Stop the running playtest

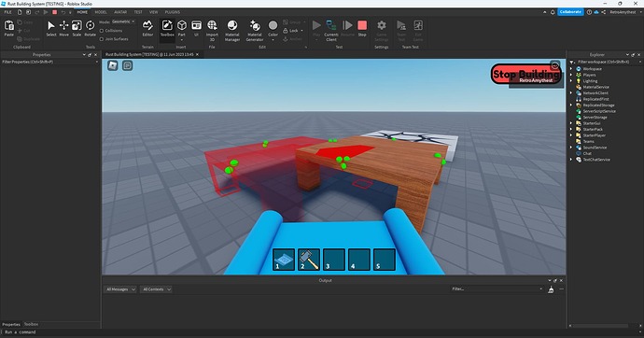coord(362,26)
